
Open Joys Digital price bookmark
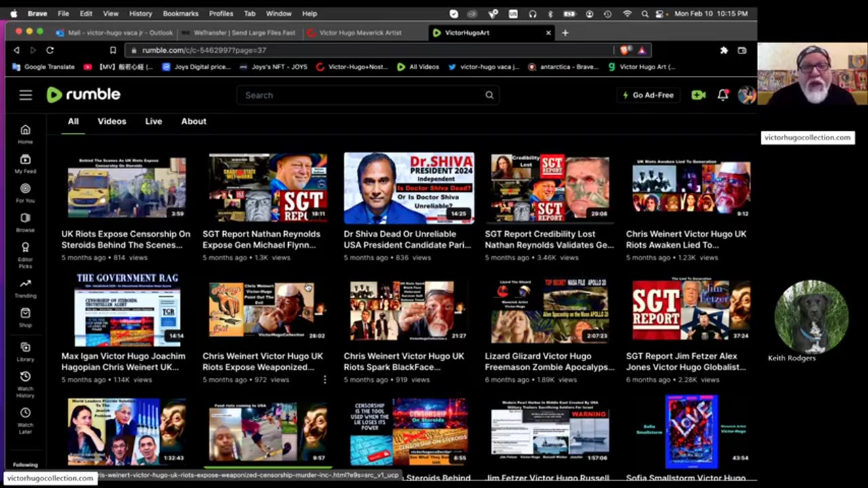point(197,67)
